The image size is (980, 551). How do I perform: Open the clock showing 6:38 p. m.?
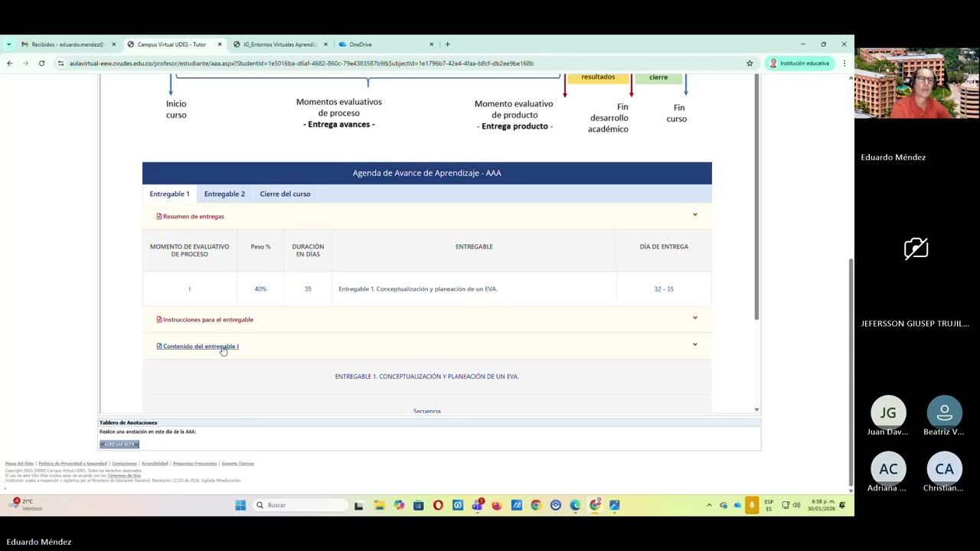point(820,505)
